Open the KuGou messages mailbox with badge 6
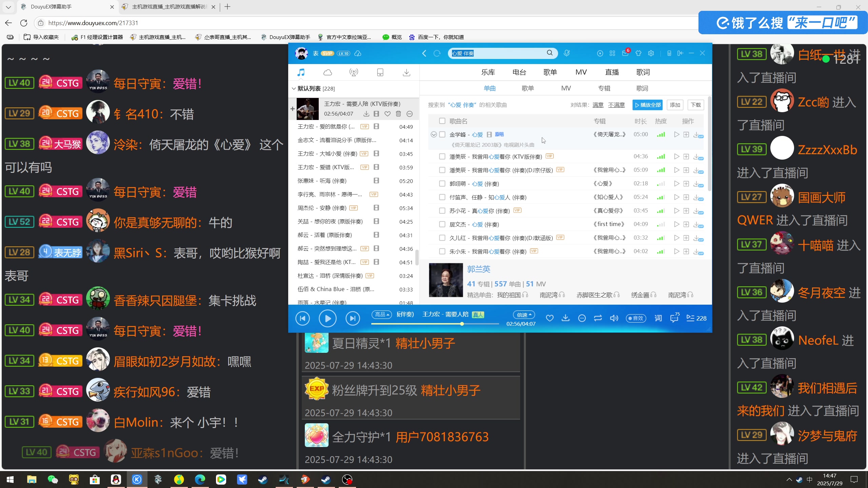Viewport: 868px width, 488px height. tap(625, 53)
